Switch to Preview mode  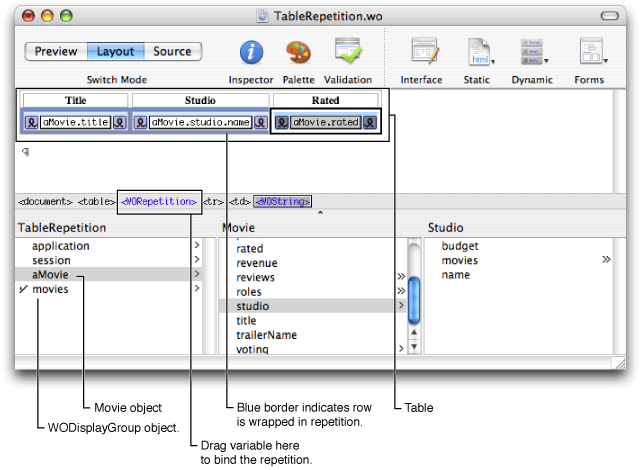point(56,52)
